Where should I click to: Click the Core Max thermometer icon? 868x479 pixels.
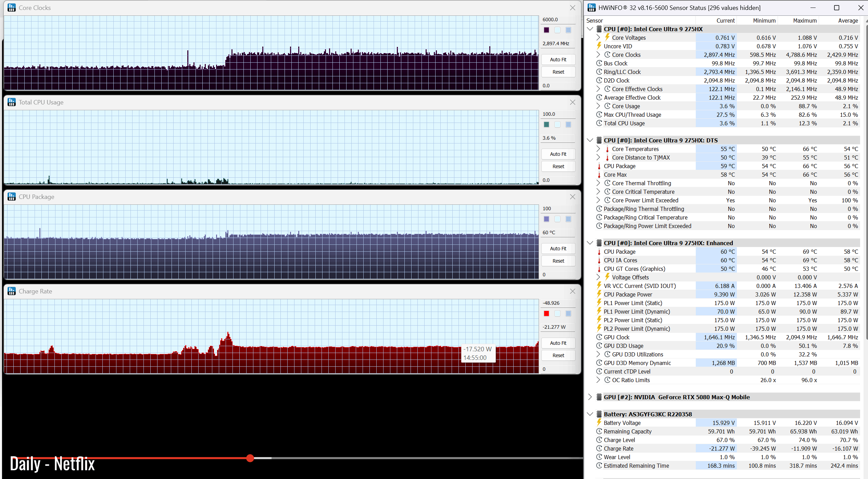599,175
